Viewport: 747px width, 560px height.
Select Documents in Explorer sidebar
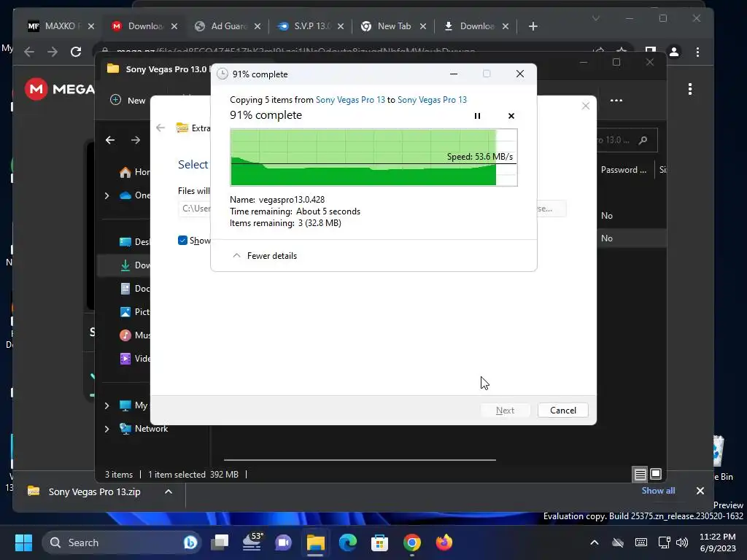[x=134, y=289]
